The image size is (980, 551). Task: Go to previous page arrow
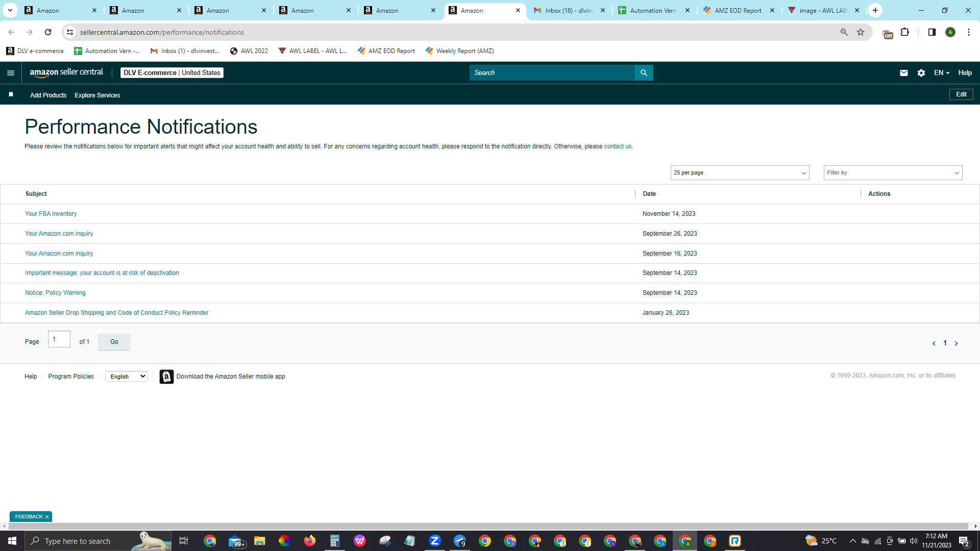tap(934, 343)
